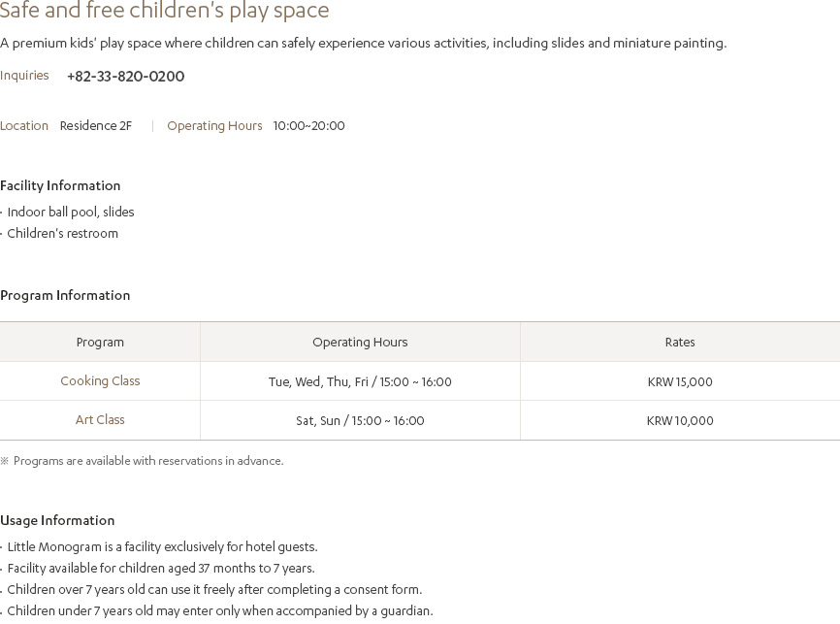840x624 pixels.
Task: Click the KRW 10,000 rate cell
Action: 680,421
